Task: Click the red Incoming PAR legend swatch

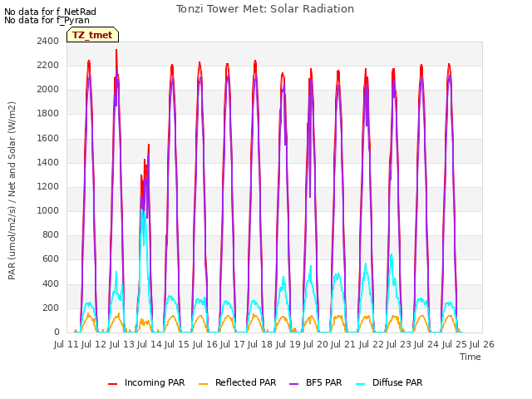Action: pos(113,384)
